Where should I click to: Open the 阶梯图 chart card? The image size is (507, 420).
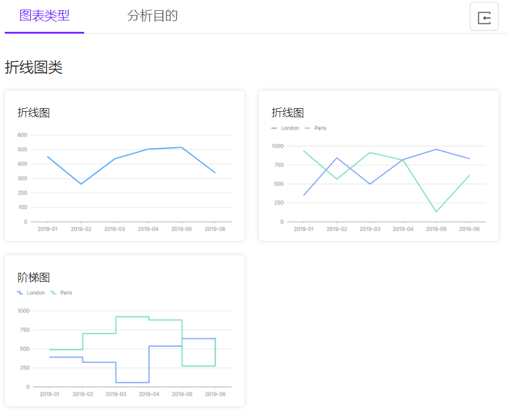click(124, 330)
